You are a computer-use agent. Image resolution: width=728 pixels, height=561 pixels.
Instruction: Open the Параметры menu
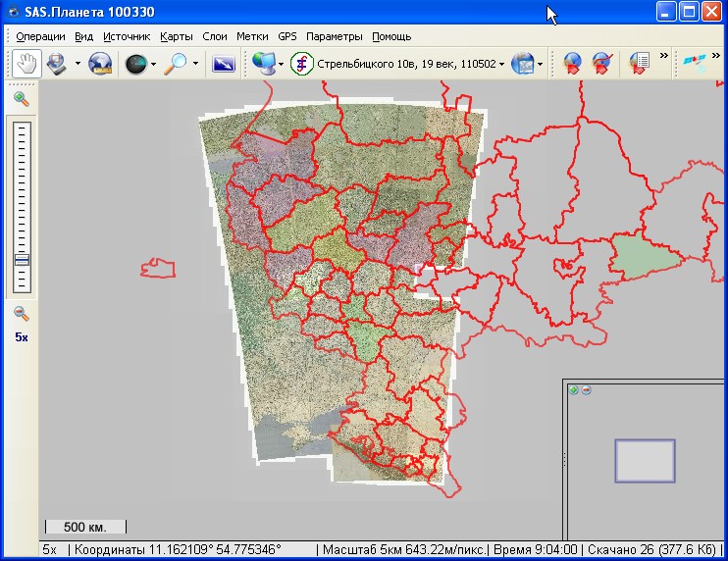pyautogui.click(x=334, y=36)
